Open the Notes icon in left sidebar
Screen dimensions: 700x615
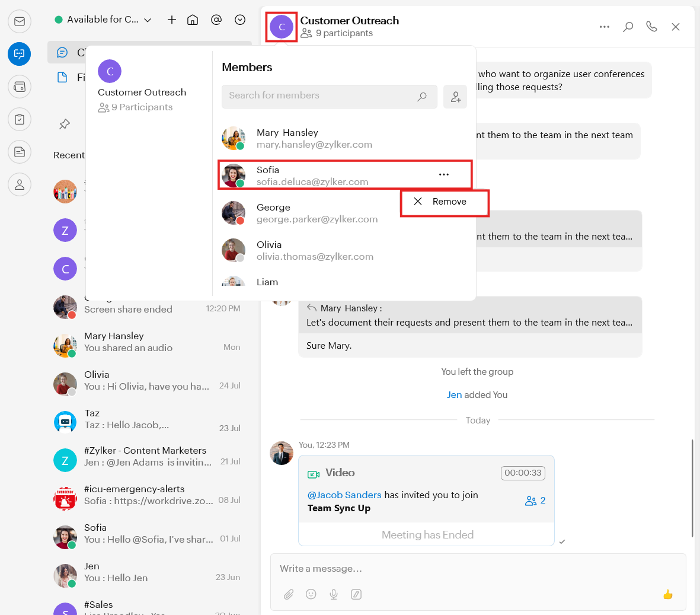point(20,152)
